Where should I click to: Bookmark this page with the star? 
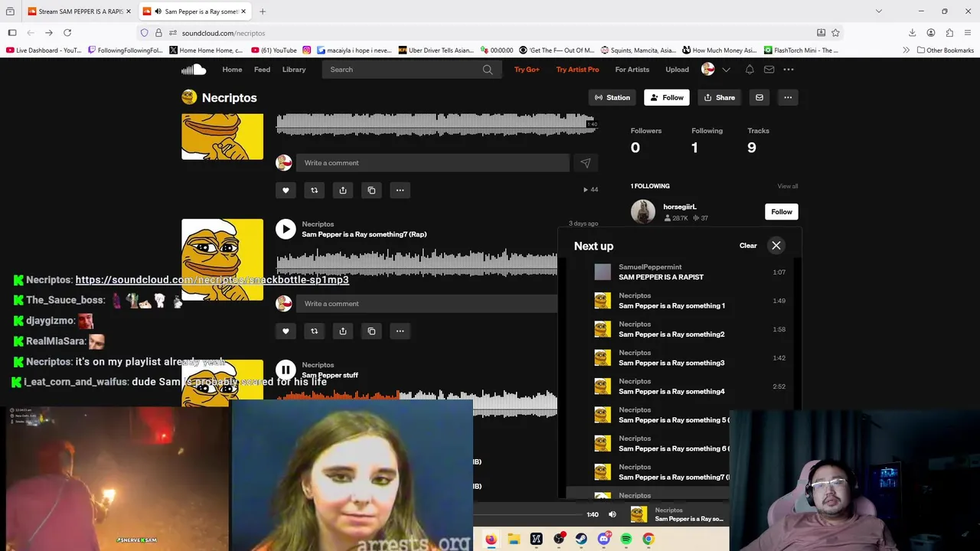[x=835, y=33]
